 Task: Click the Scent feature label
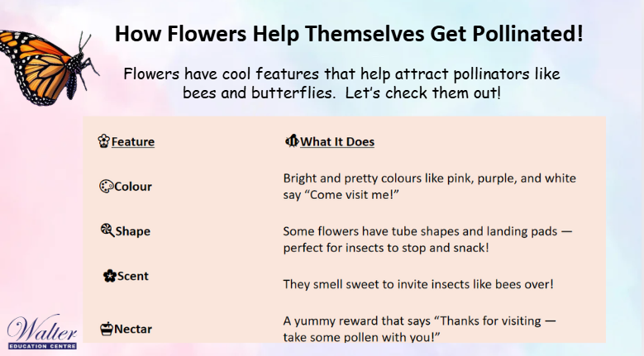tap(132, 276)
